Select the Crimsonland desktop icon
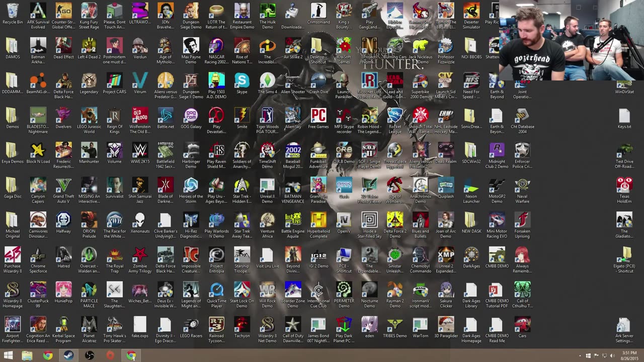Screen dimensions: 644x362 (x=318, y=14)
